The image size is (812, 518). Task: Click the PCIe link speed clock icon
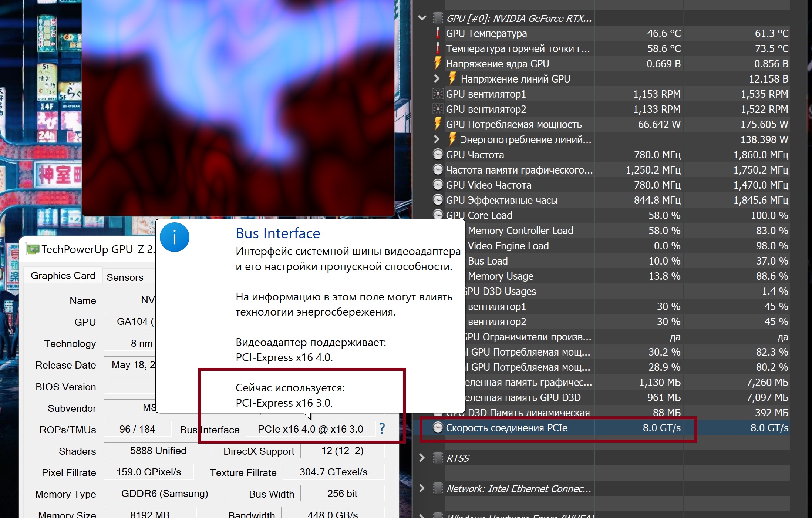438,428
